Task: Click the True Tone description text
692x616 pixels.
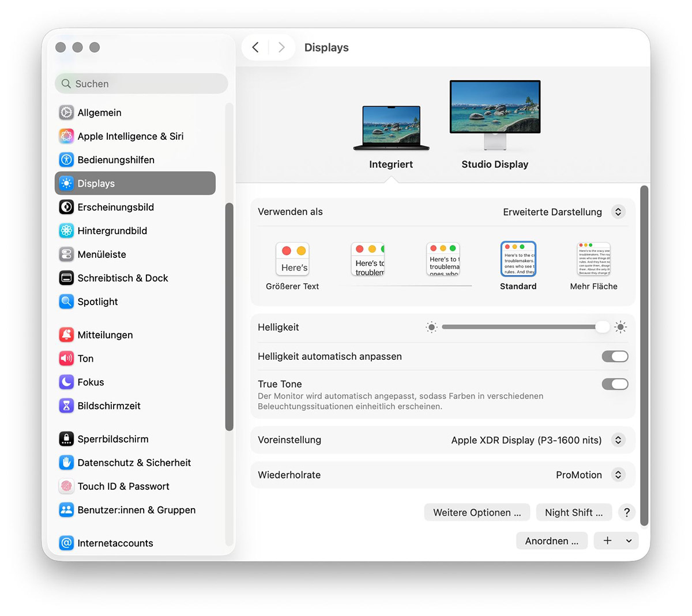Action: point(400,401)
